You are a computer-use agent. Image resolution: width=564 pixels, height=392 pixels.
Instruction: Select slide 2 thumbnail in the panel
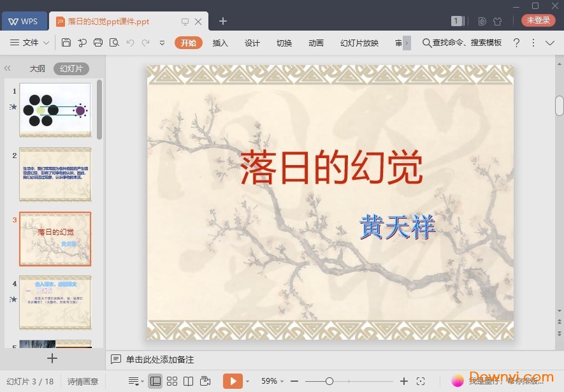(x=55, y=175)
